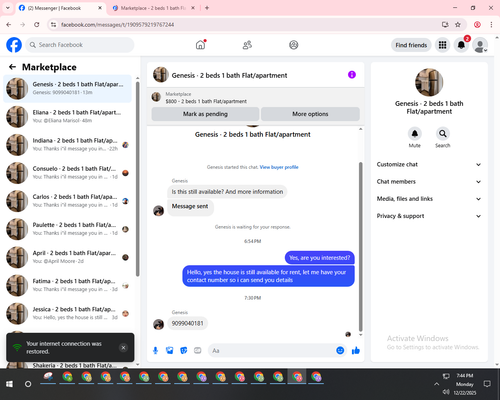Open the purple conversation information icon

[352, 75]
